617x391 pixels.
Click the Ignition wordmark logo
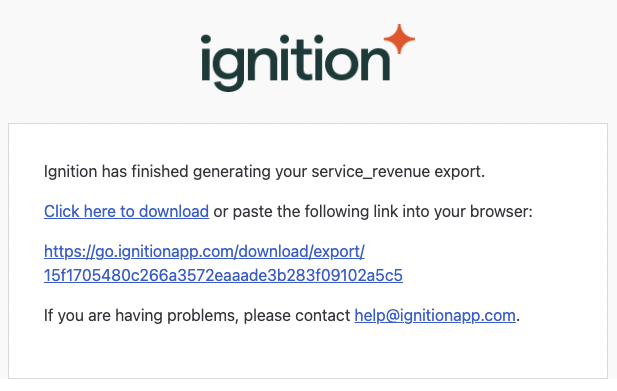[x=308, y=58]
